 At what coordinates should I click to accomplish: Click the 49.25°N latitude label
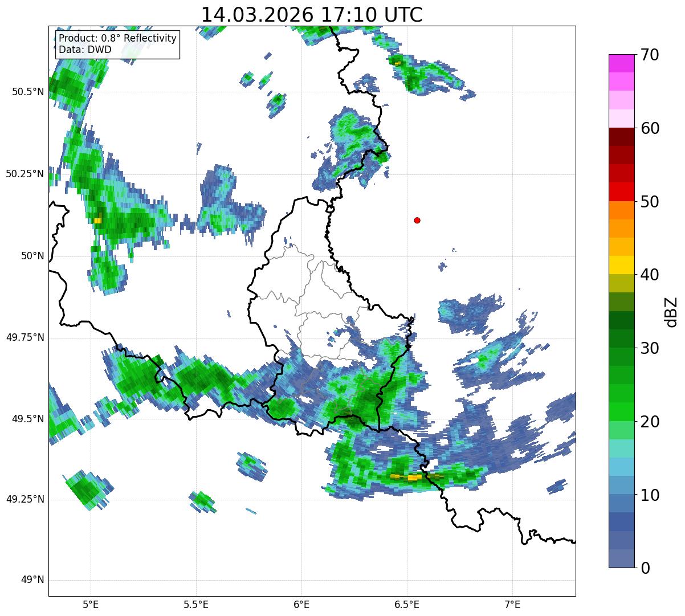tap(25, 499)
